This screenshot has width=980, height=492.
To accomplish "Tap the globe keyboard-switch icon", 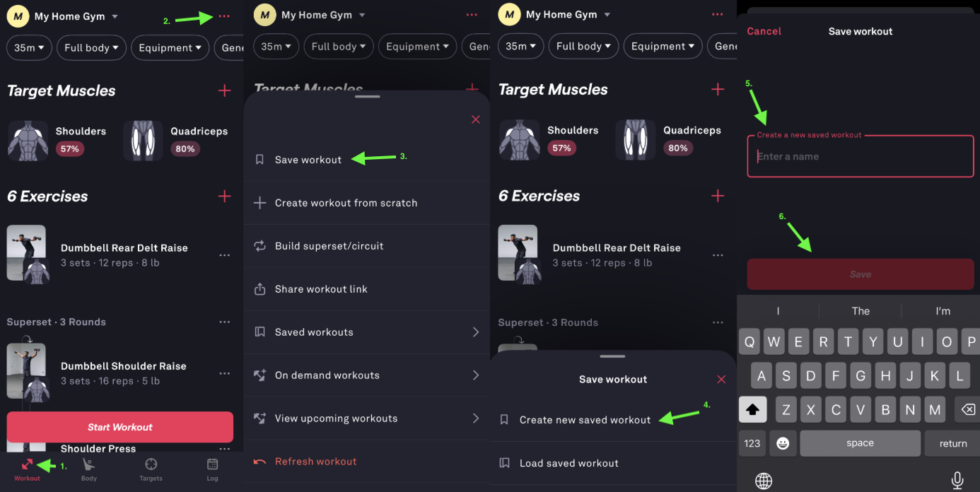I will tap(764, 481).
